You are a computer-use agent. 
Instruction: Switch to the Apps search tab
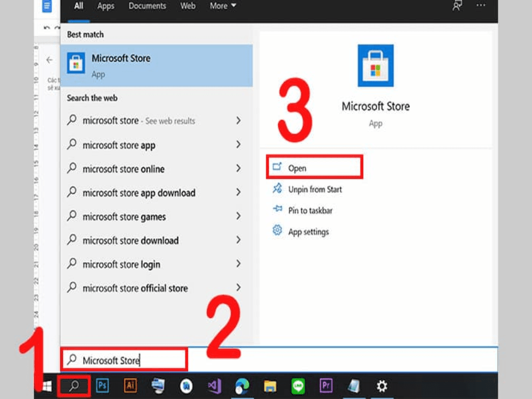106,6
